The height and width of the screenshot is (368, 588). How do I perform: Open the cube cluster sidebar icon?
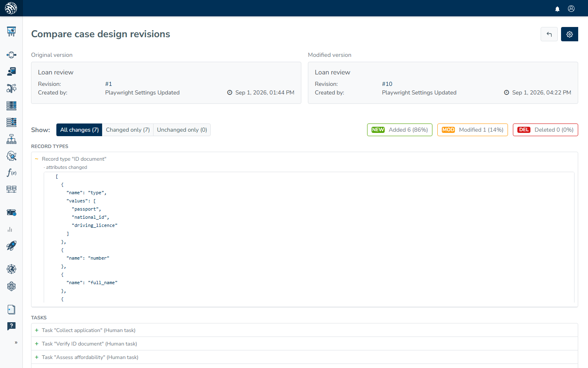point(11,286)
